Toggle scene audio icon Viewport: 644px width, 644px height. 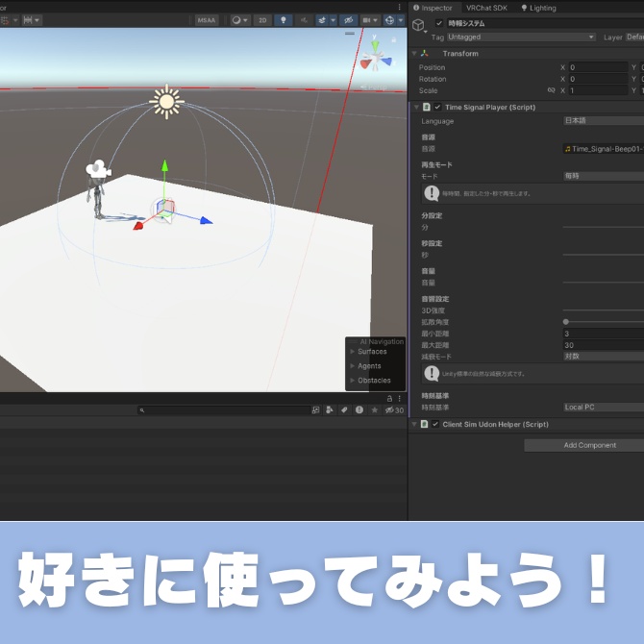tap(304, 20)
